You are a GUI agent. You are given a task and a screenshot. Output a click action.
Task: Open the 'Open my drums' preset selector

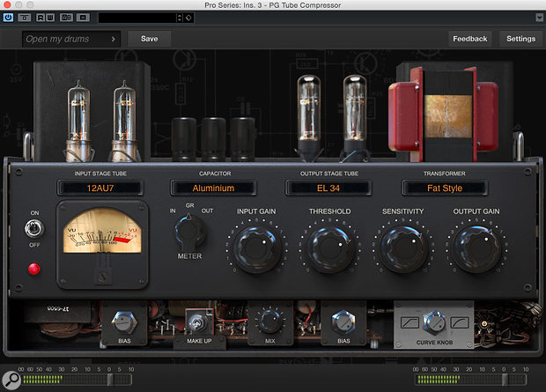point(71,39)
